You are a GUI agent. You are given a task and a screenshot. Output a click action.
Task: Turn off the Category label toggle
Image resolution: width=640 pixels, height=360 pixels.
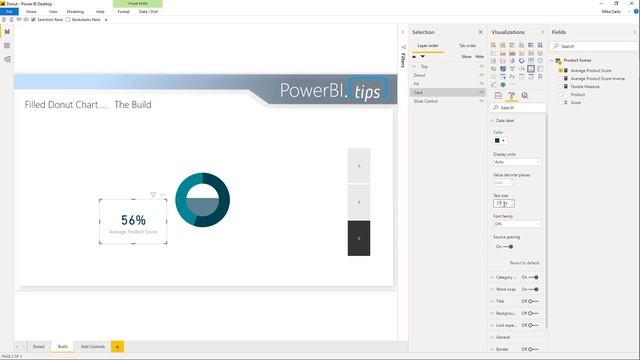coord(533,277)
